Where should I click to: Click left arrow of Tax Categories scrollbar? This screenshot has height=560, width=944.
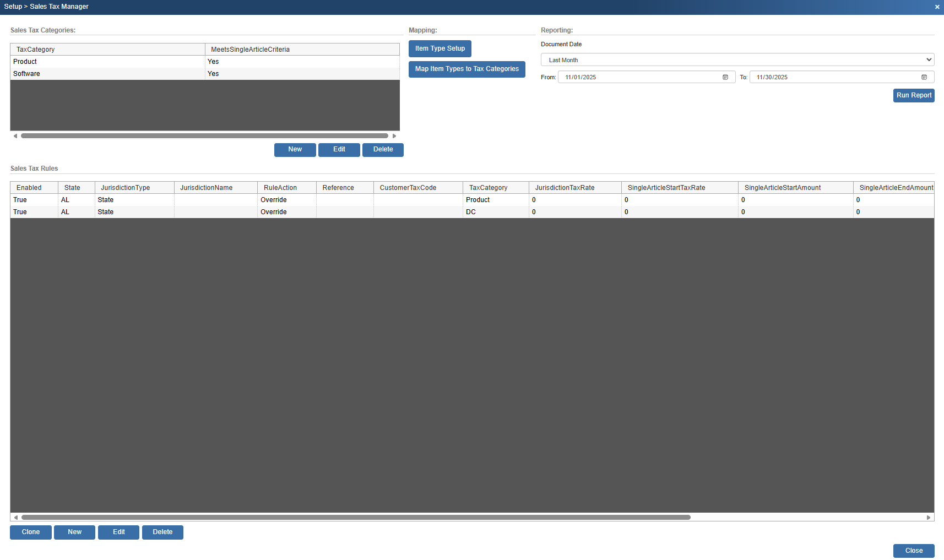click(15, 136)
